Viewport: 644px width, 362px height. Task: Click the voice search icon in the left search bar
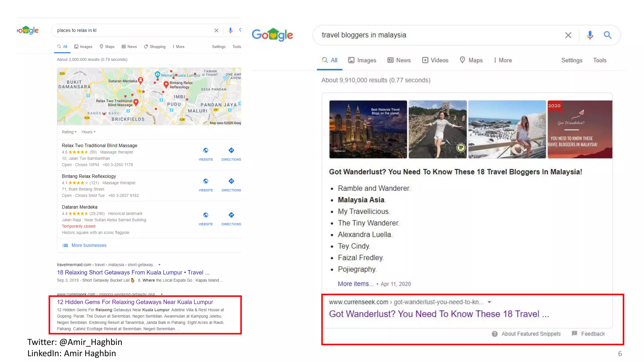[x=230, y=30]
